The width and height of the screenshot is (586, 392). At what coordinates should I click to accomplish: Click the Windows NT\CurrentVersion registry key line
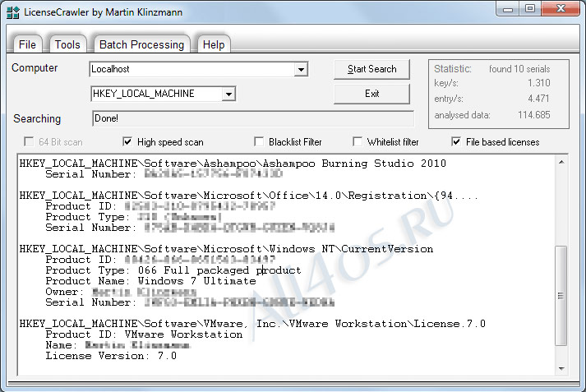(226, 249)
